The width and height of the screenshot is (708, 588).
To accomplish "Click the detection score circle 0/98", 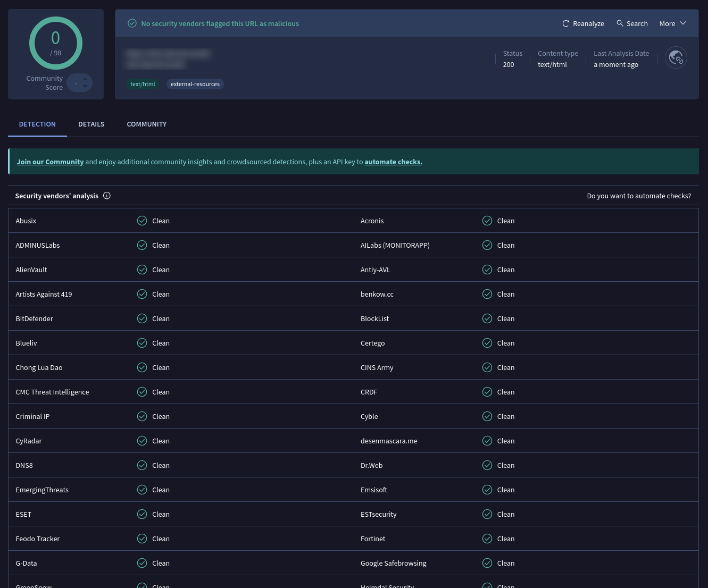I will point(55,43).
